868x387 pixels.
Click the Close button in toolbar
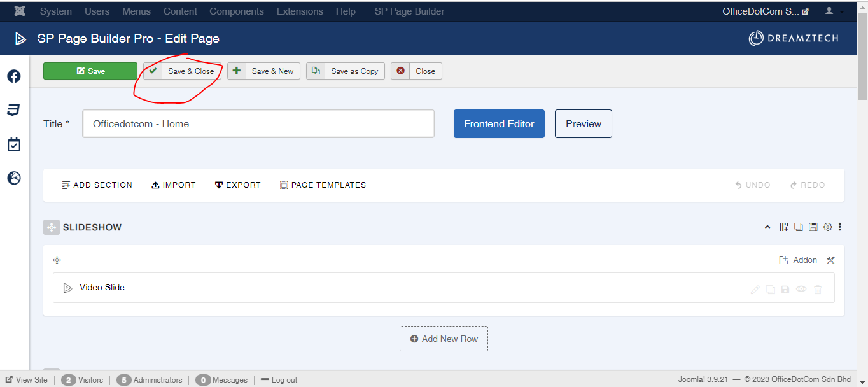[x=416, y=71]
